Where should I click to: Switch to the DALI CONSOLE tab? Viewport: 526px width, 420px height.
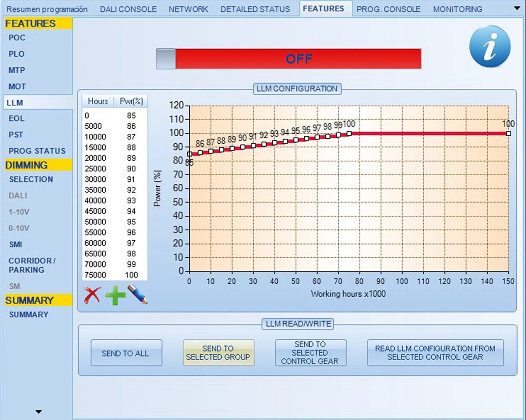(128, 9)
